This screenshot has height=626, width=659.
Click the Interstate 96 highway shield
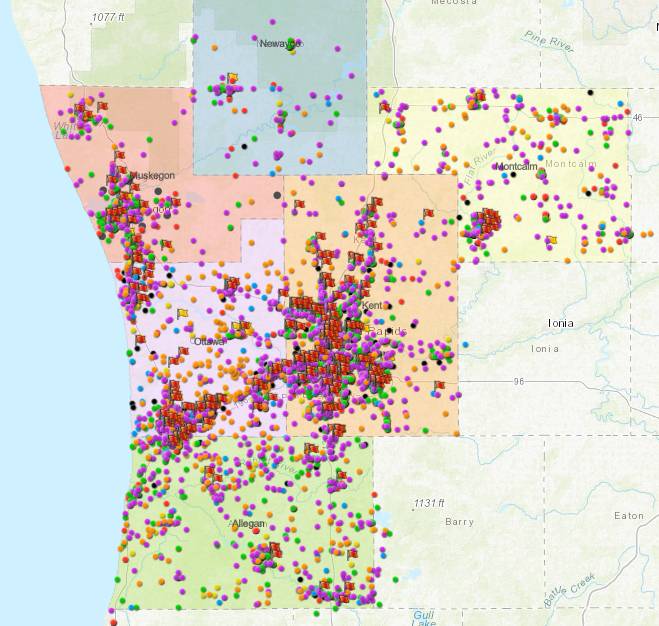point(519,381)
